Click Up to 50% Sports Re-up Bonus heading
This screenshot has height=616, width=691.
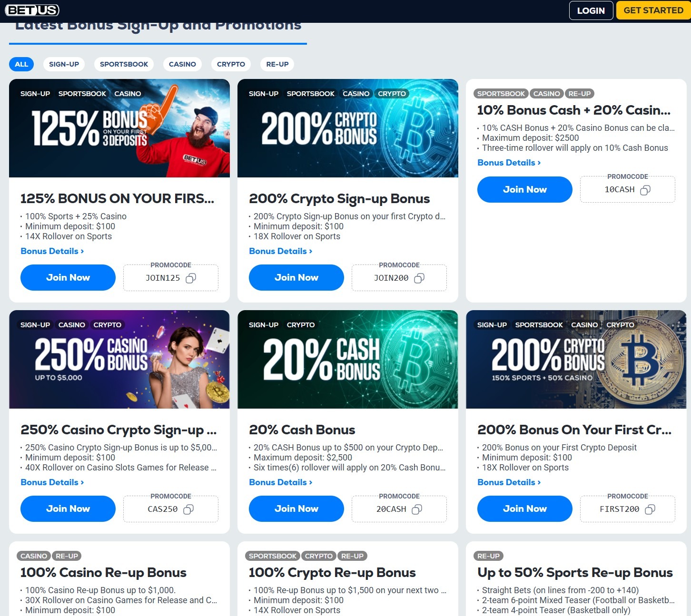(x=575, y=573)
